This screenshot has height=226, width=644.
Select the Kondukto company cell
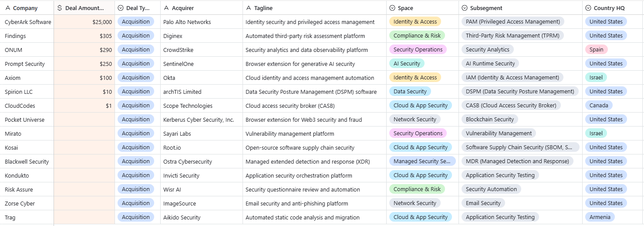tap(27, 175)
